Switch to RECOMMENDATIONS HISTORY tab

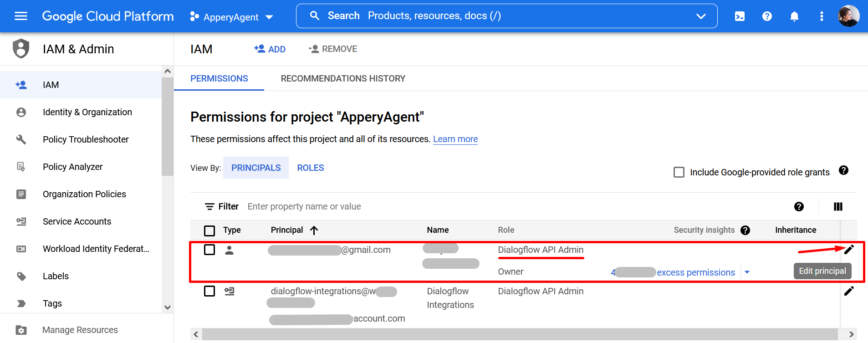coord(343,78)
